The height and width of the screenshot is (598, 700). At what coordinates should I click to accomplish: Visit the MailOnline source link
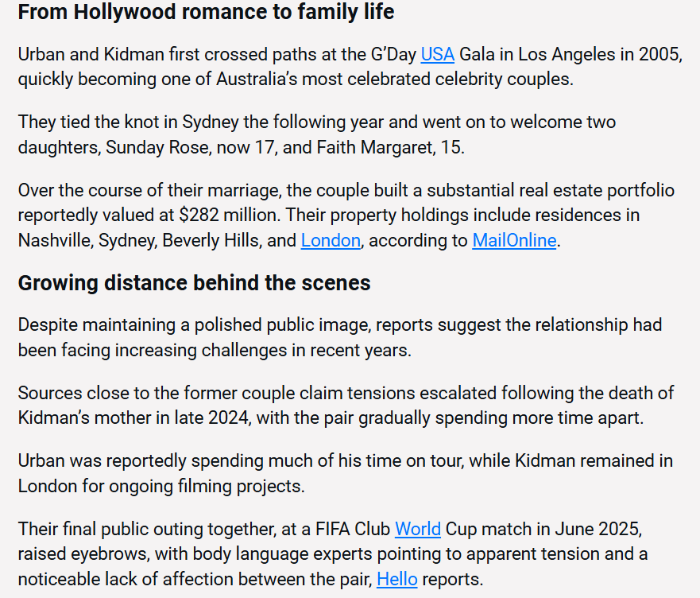coord(514,240)
